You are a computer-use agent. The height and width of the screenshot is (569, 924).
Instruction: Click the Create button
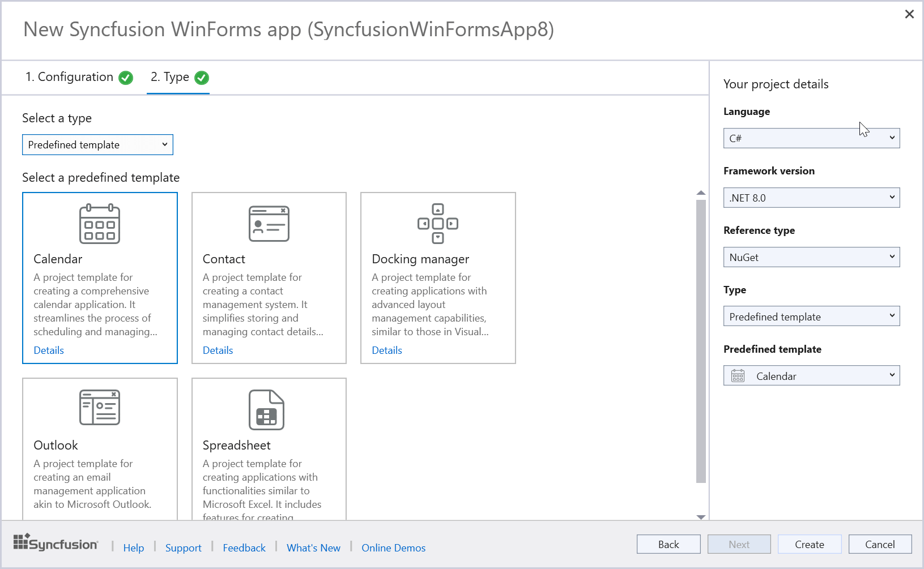[x=809, y=544]
